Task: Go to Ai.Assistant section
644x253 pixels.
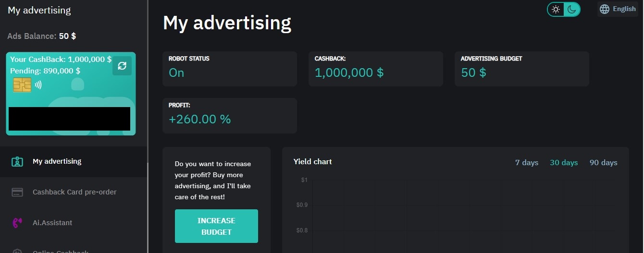Action: coord(52,223)
